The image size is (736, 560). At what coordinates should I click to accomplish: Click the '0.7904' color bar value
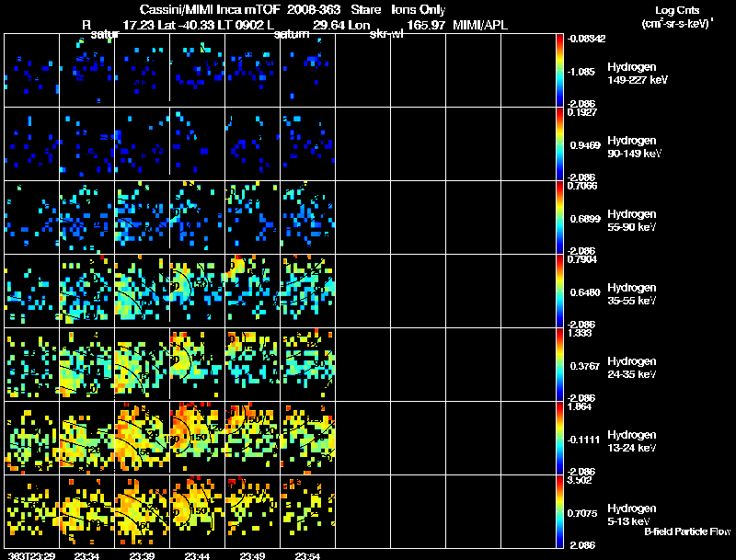pos(581,259)
